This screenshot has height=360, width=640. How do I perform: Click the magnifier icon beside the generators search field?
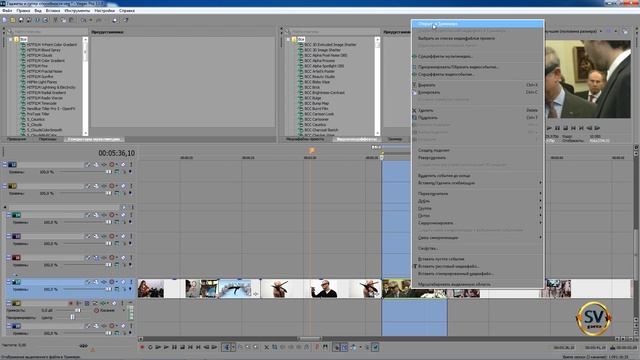(9, 31)
